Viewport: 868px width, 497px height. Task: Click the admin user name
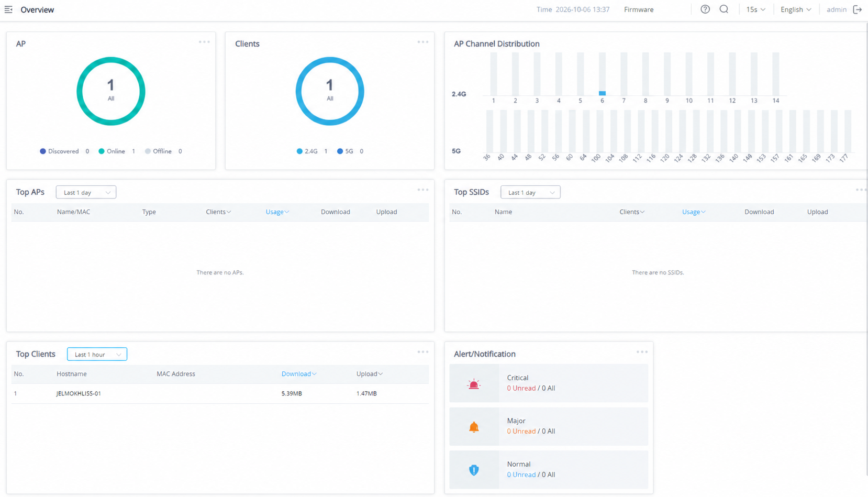(x=837, y=9)
